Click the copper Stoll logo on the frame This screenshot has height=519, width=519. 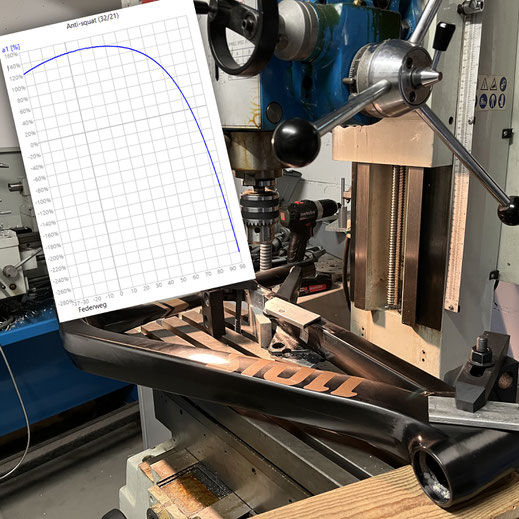click(283, 372)
